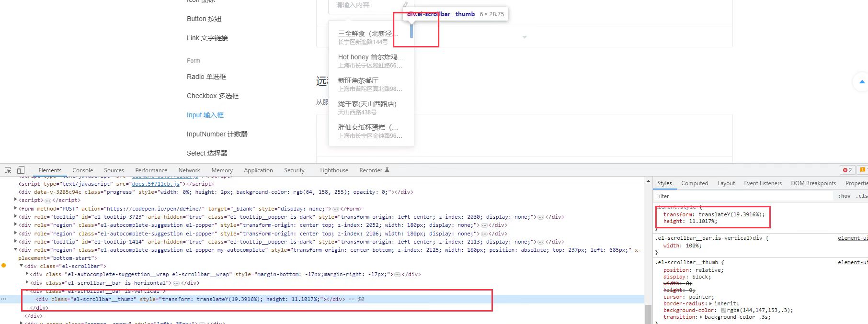This screenshot has width=868, height=324.
Task: Expand the region div with z-index 2052
Action: (x=16, y=225)
